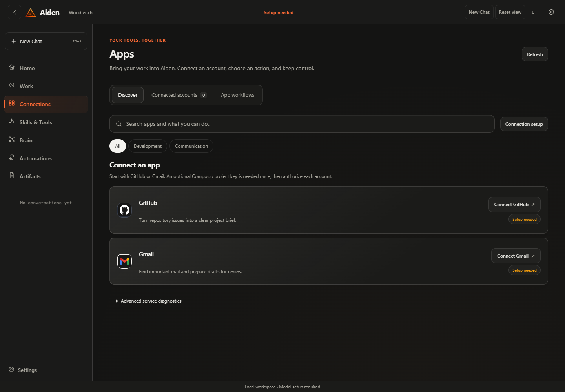The image size is (565, 392).
Task: Click the sidebar New Chat button
Action: [x=46, y=41]
